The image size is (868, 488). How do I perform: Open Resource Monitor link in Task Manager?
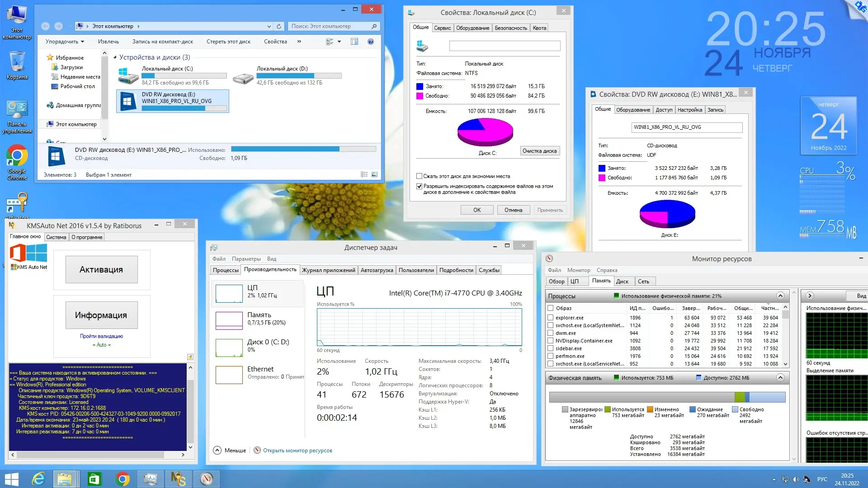297,450
